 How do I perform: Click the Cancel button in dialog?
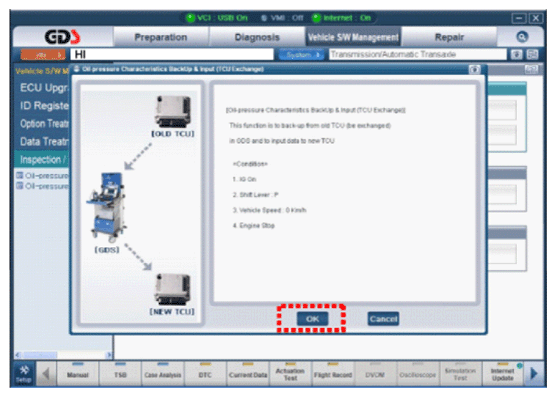(383, 319)
